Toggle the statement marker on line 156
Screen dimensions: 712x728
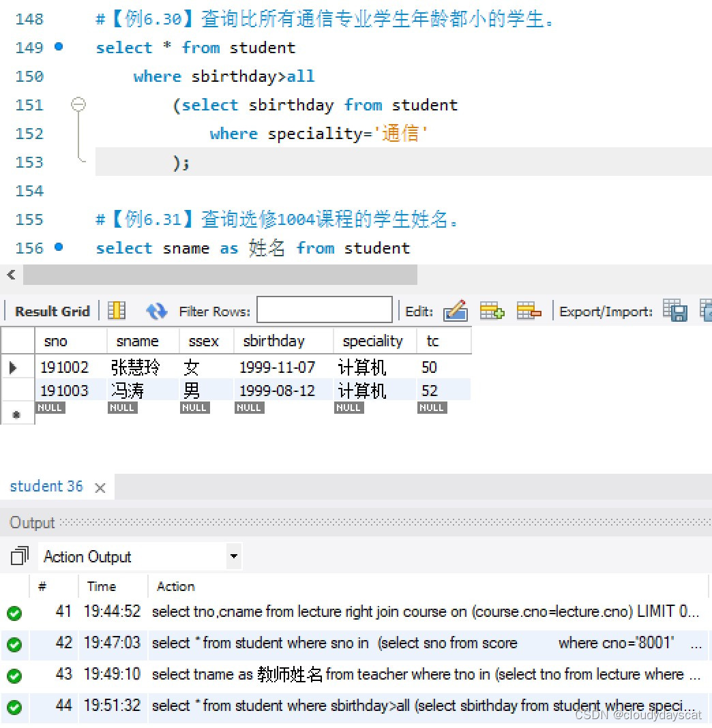[x=58, y=248]
